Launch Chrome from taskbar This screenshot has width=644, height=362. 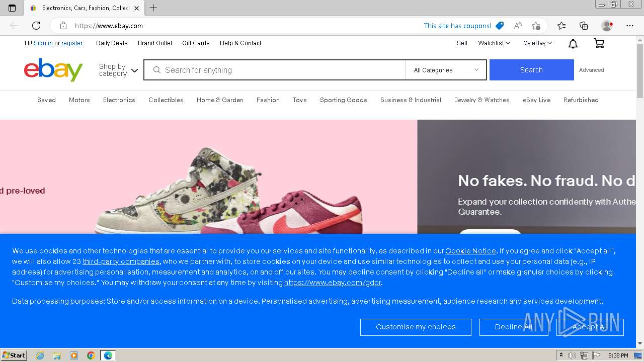[91, 355]
